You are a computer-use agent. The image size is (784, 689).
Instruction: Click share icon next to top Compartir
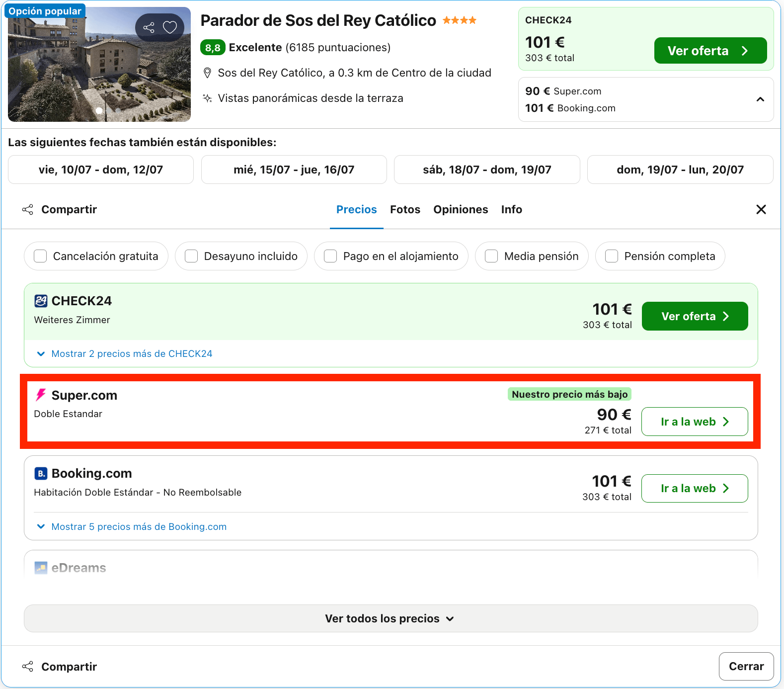pos(28,209)
